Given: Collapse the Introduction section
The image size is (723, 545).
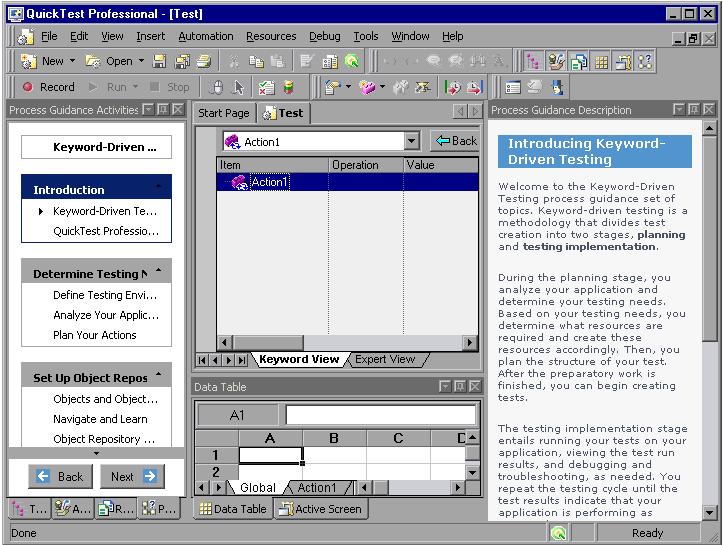Looking at the screenshot, I should 158,188.
